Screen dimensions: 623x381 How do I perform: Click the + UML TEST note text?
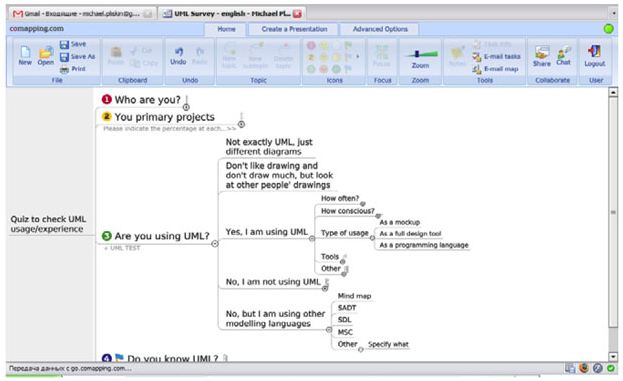coord(122,248)
